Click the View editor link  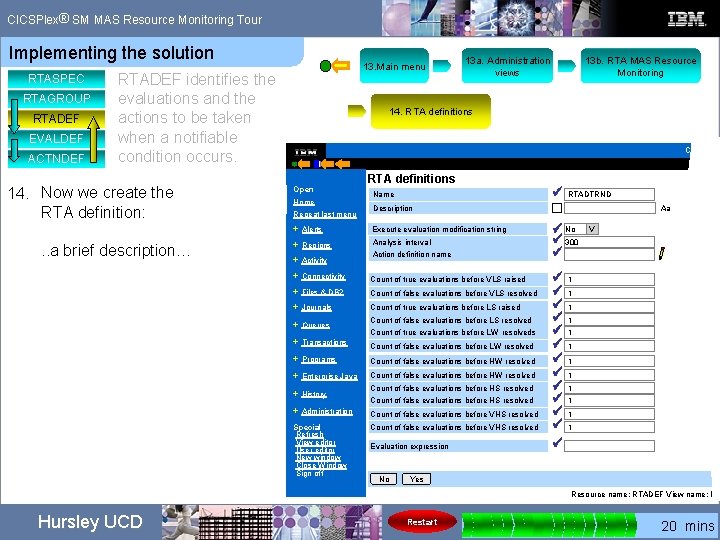315,442
